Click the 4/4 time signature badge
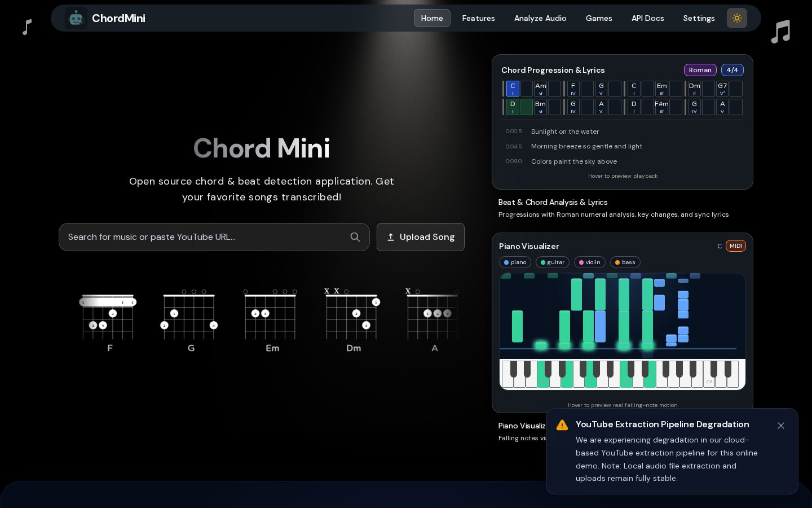 tap(732, 70)
